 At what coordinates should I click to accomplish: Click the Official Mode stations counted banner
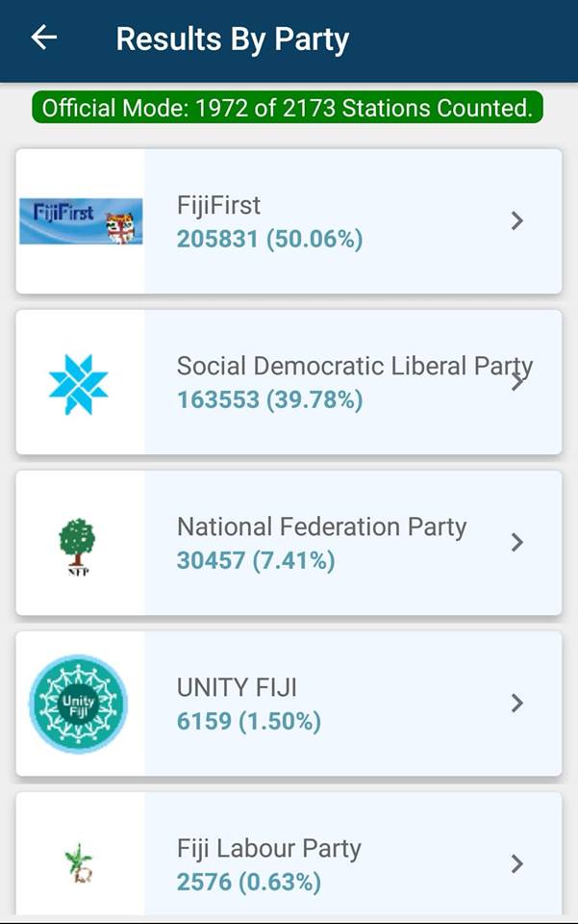coord(288,108)
